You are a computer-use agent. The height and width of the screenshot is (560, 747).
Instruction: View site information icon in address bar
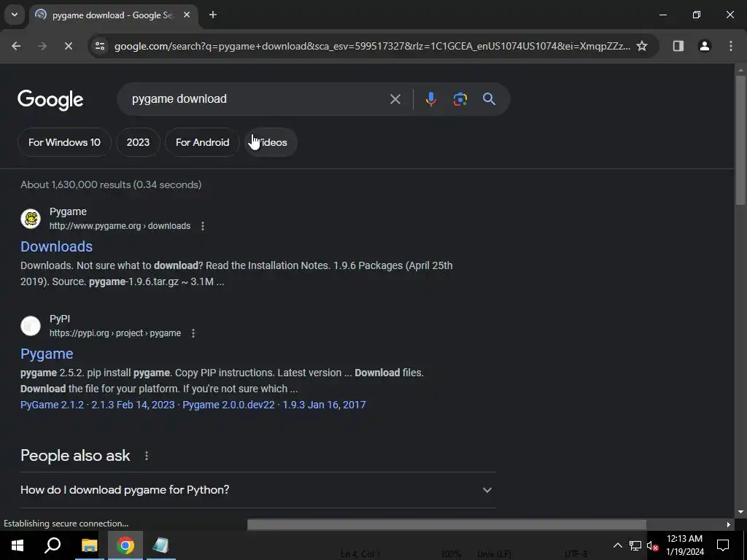99,46
